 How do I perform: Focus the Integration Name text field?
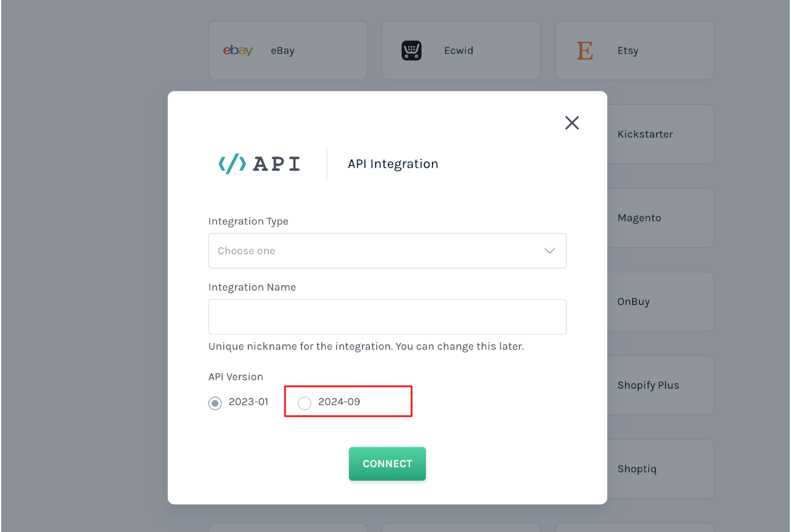pos(387,316)
